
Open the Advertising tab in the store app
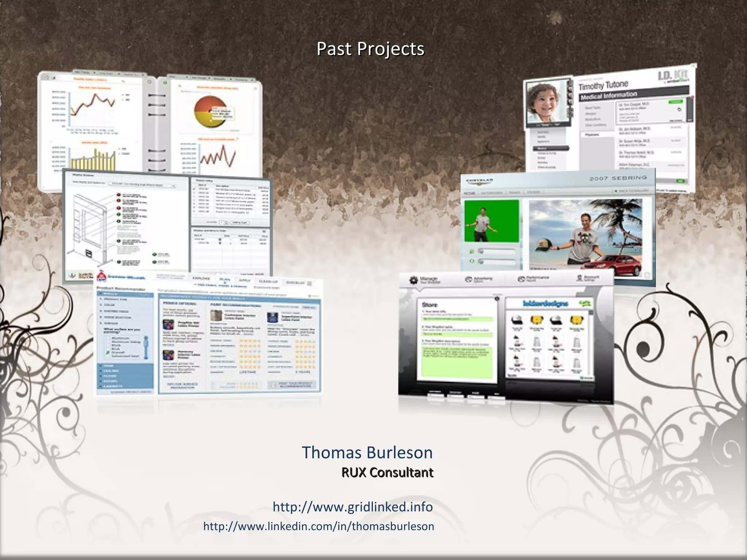(479, 279)
